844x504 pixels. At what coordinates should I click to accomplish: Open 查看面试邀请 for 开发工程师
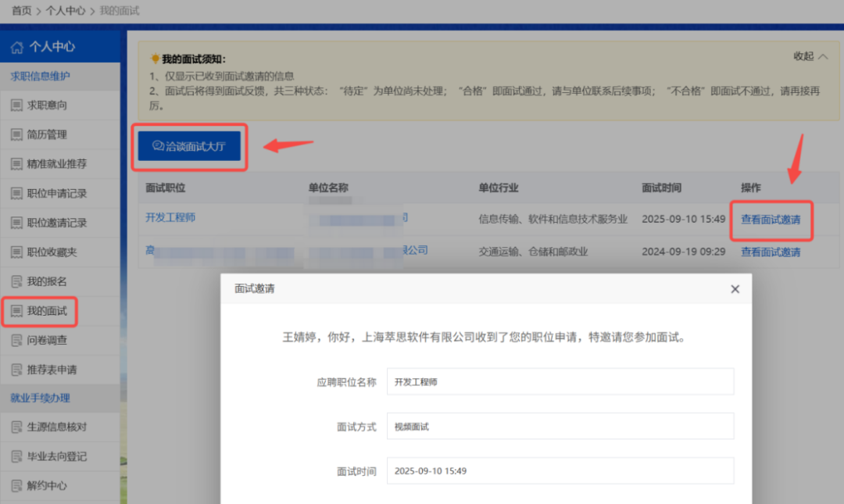(x=771, y=220)
